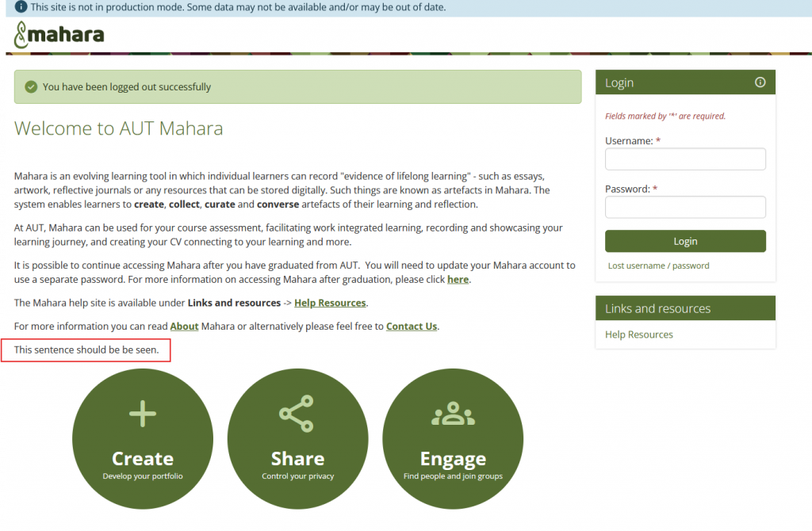812x531 pixels.
Task: Click the plus icon in Create circle
Action: coord(143,414)
